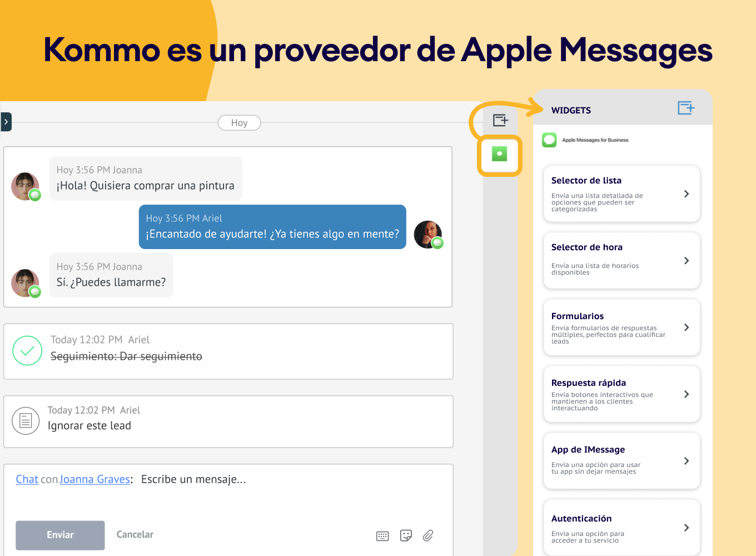756x556 pixels.
Task: Open the Selector de hora card
Action: (621, 260)
